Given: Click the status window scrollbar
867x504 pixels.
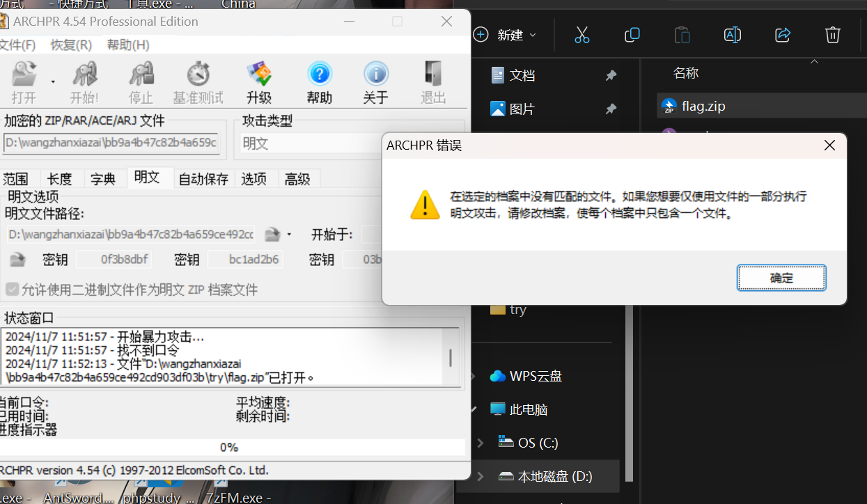Looking at the screenshot, I should pyautogui.click(x=451, y=358).
